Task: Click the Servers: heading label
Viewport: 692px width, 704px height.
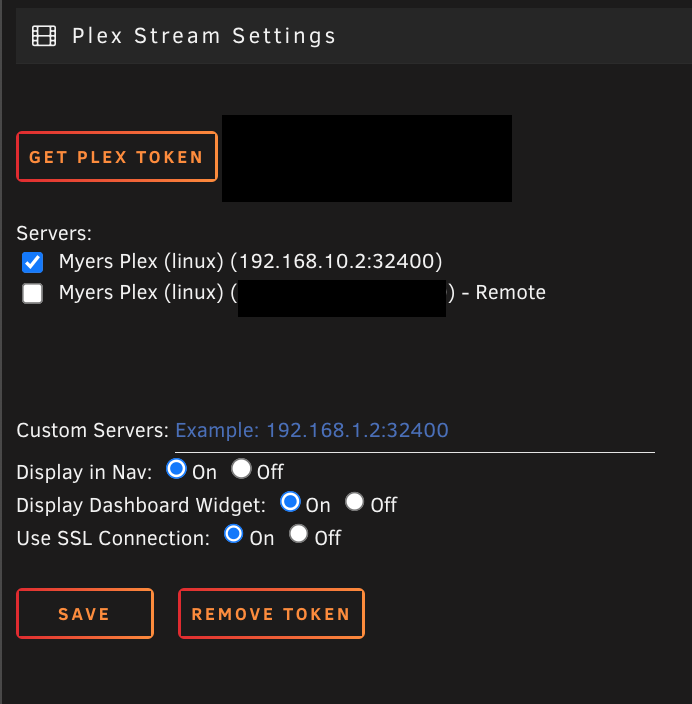Action: [54, 233]
